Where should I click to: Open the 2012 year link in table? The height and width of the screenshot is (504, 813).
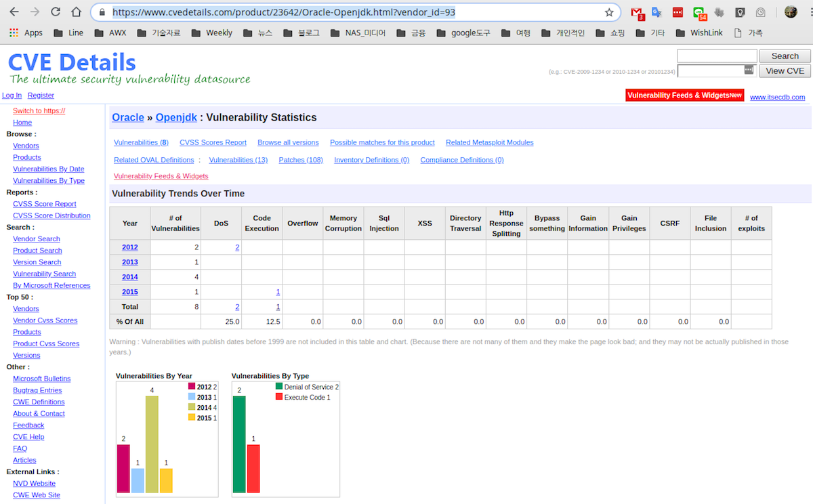point(130,247)
